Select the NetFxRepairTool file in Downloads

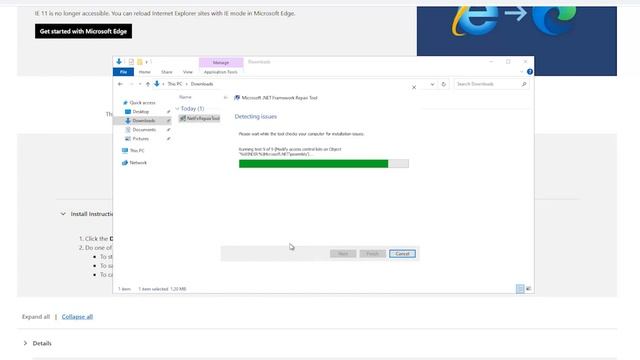(200, 118)
